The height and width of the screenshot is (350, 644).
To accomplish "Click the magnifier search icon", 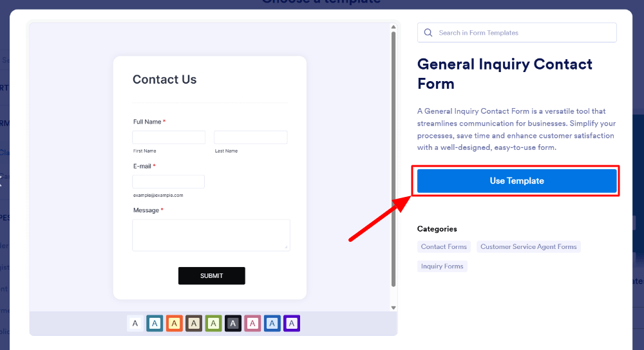I will coord(428,33).
